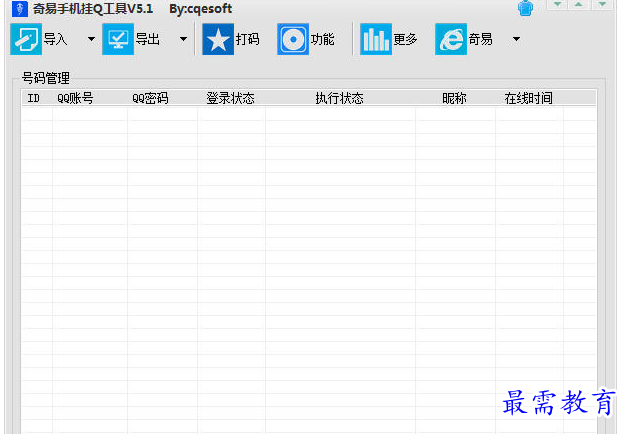
Task: Open the 功能 disc icon
Action: (x=293, y=39)
